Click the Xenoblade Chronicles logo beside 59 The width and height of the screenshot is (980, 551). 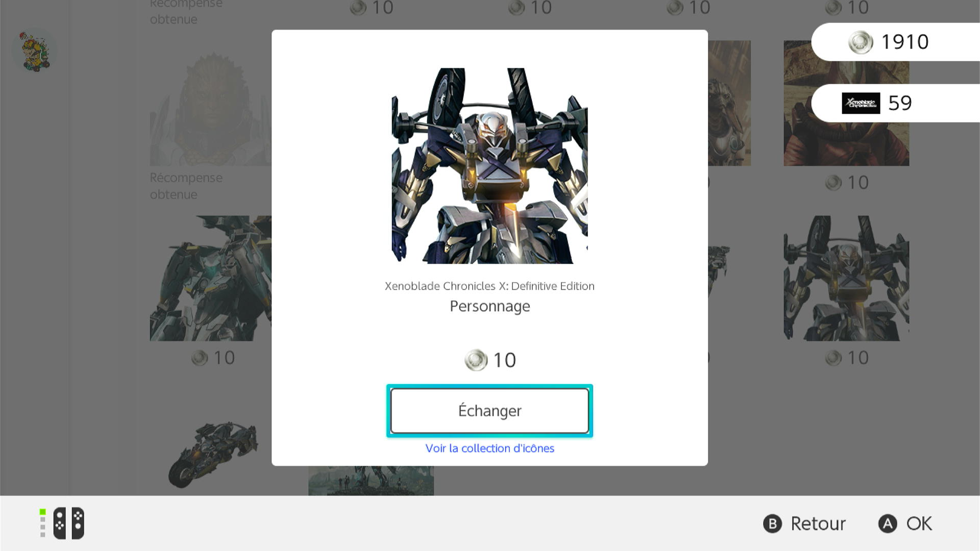point(861,103)
